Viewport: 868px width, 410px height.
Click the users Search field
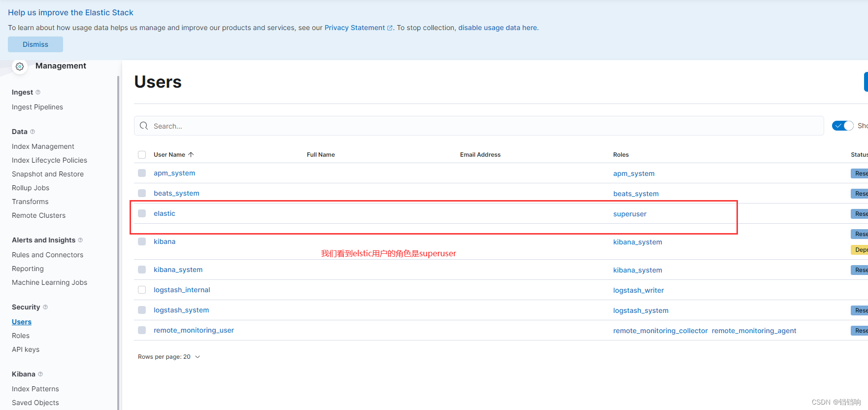479,126
